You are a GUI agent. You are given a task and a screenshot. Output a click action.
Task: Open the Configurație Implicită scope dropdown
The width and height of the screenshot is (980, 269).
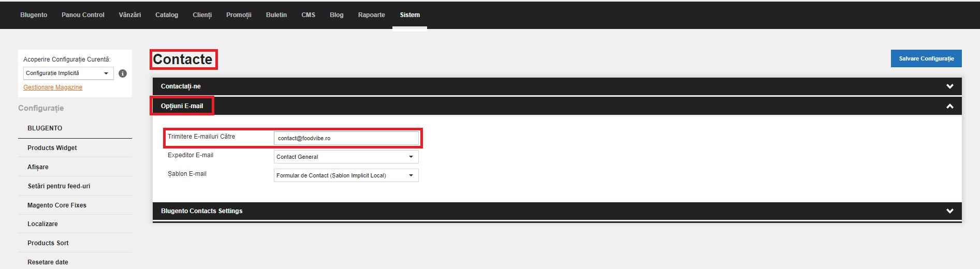(x=68, y=73)
